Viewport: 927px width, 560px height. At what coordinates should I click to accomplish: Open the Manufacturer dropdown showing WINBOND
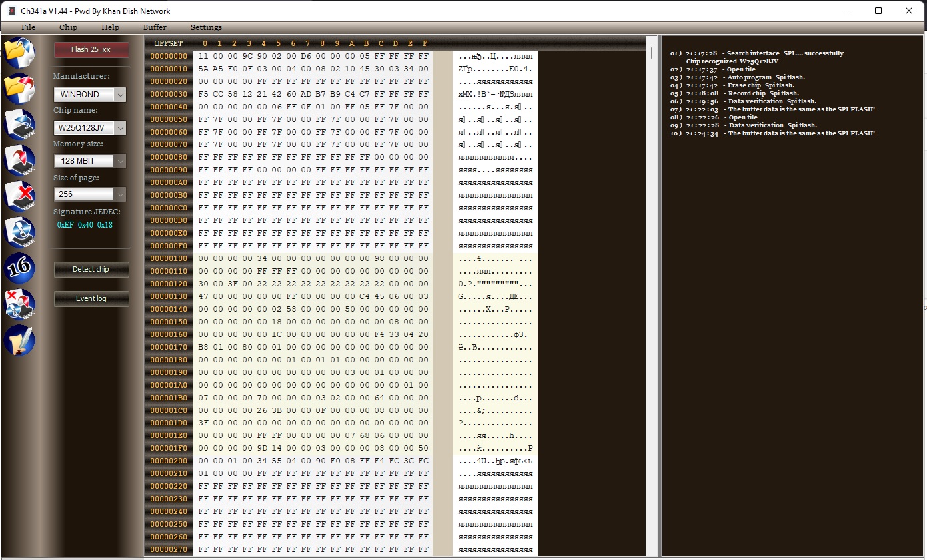tap(89, 95)
